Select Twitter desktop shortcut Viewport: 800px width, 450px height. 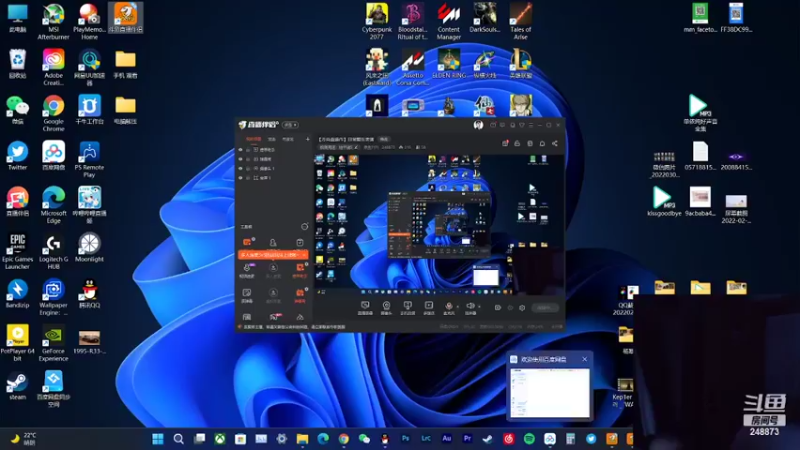pos(17,156)
